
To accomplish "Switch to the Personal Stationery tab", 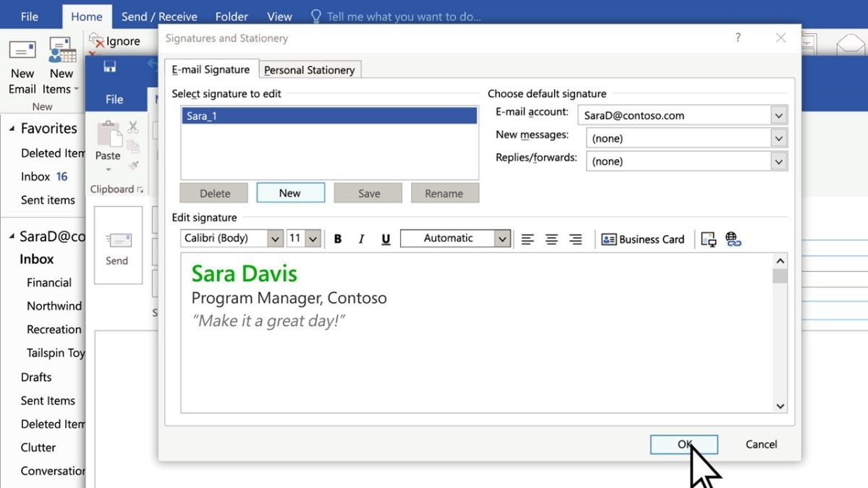I will pos(310,69).
